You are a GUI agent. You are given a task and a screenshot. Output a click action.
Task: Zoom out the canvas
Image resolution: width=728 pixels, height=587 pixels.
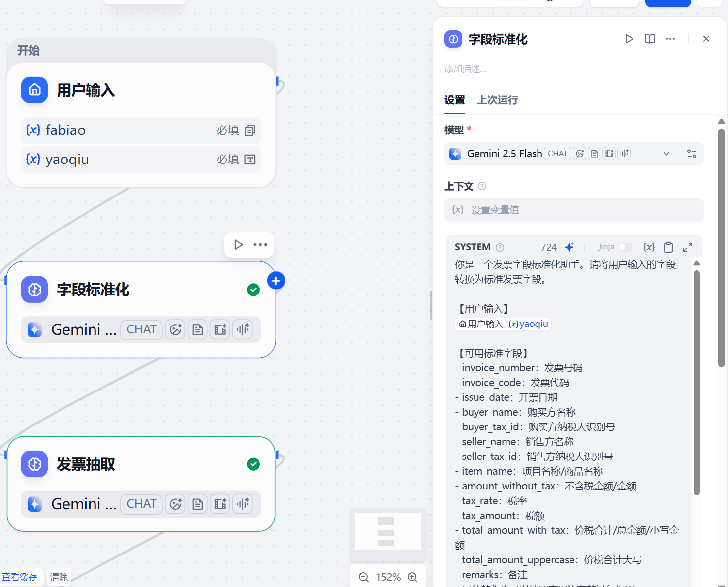pos(364,577)
